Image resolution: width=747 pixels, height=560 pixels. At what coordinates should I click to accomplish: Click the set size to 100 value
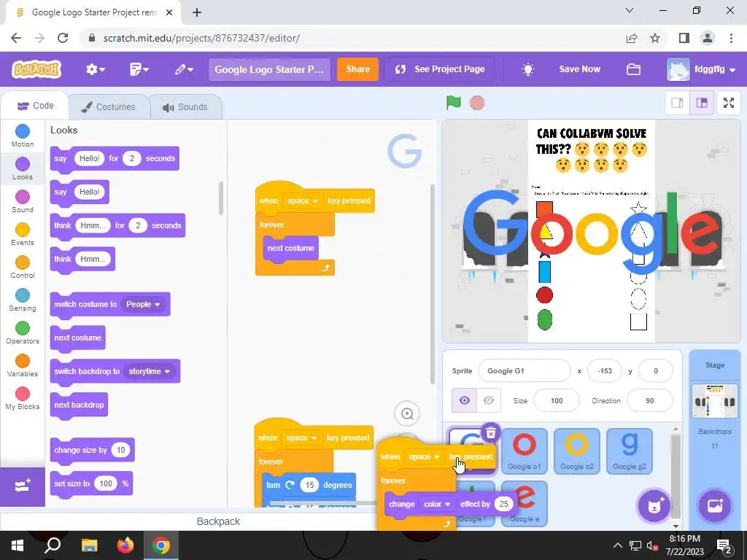click(x=106, y=483)
